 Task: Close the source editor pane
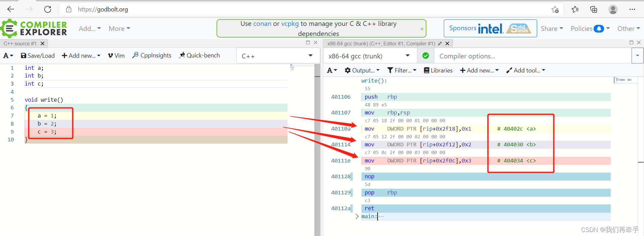[x=315, y=43]
